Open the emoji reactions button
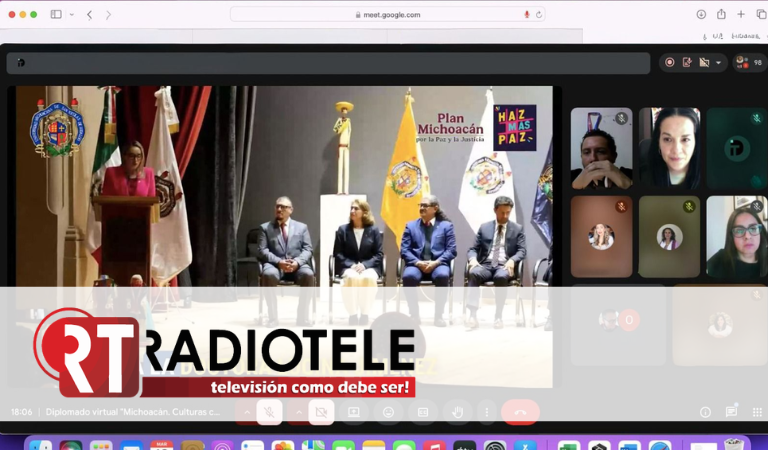 click(388, 412)
